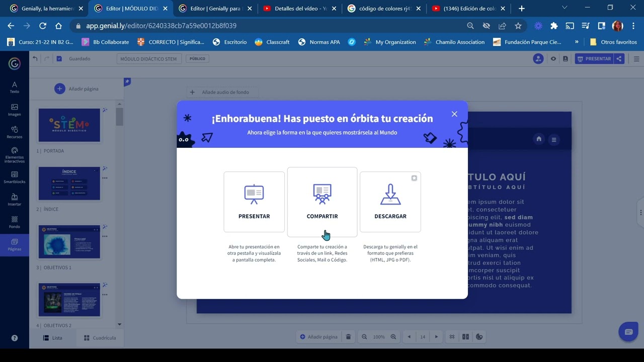This screenshot has height=362, width=644.
Task: Open the chat support bubble
Action: click(628, 332)
